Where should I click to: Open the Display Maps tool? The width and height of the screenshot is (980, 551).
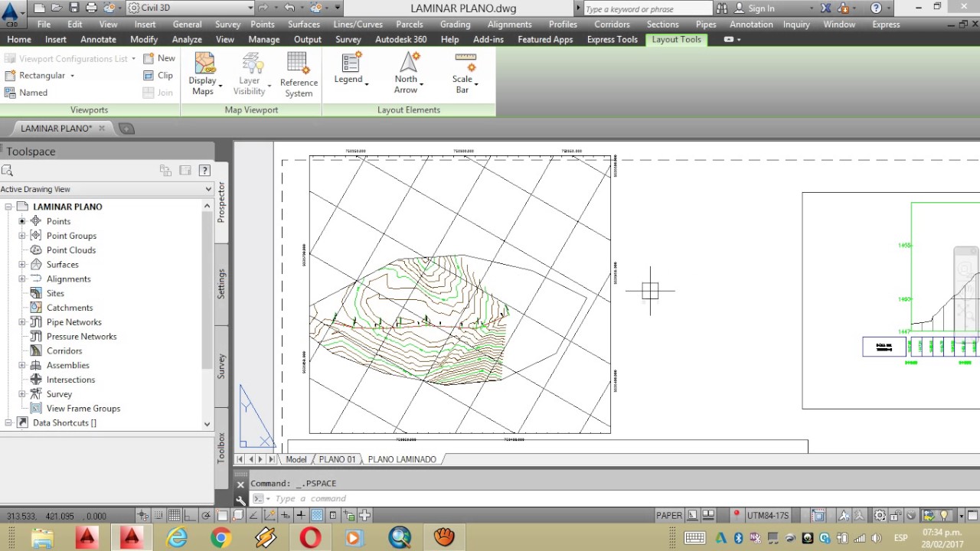pyautogui.click(x=204, y=73)
